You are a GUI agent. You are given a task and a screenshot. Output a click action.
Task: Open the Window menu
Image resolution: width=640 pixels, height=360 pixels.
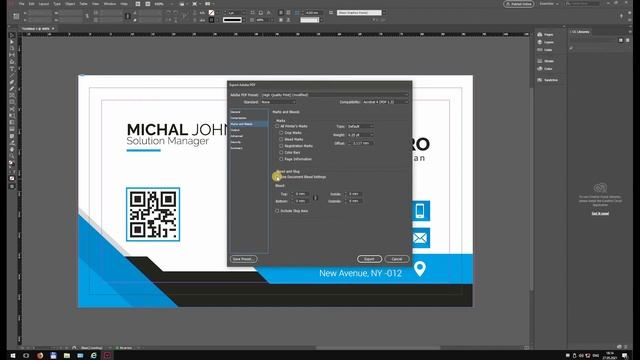(x=109, y=4)
